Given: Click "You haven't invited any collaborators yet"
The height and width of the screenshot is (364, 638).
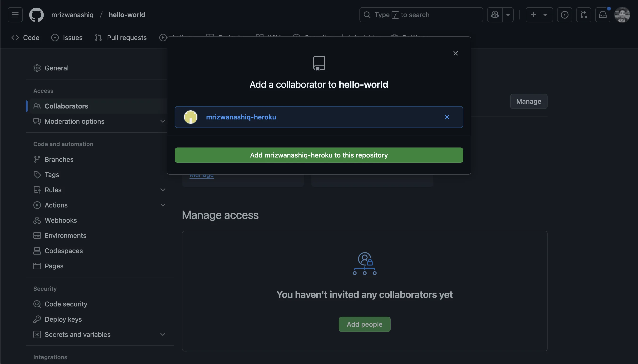Looking at the screenshot, I should [364, 295].
